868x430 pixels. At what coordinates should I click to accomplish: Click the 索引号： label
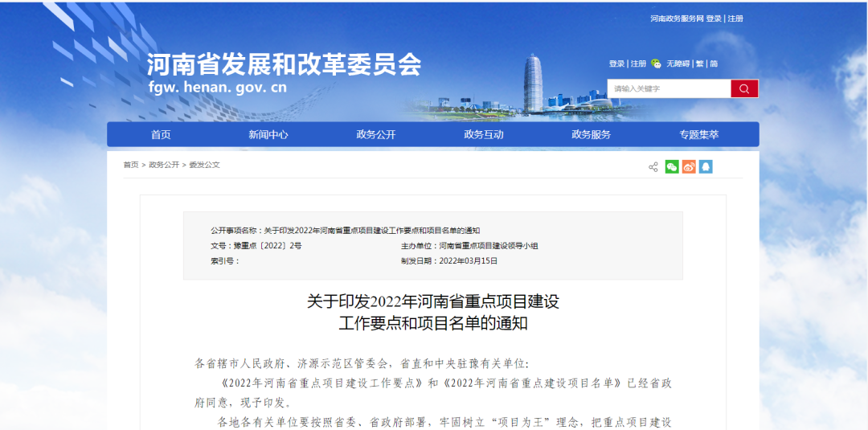pos(225,261)
